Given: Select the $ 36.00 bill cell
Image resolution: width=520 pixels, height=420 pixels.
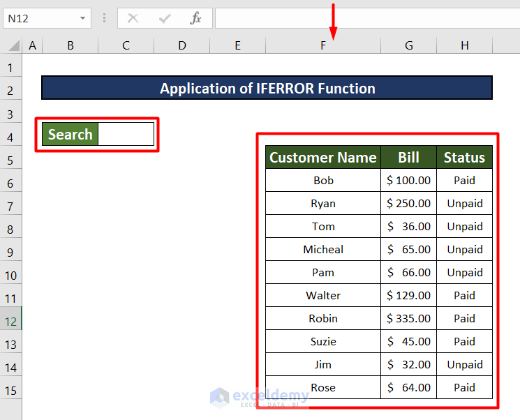Looking at the screenshot, I should coord(408,226).
